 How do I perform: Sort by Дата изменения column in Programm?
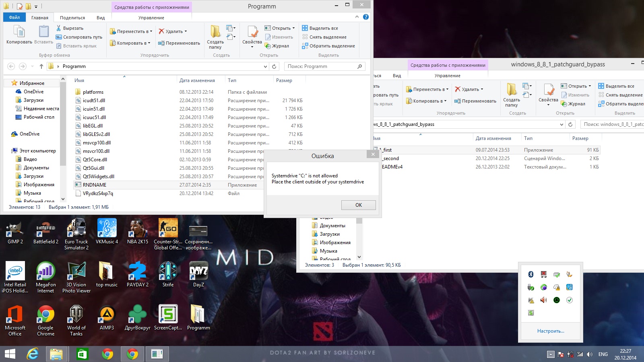point(197,80)
